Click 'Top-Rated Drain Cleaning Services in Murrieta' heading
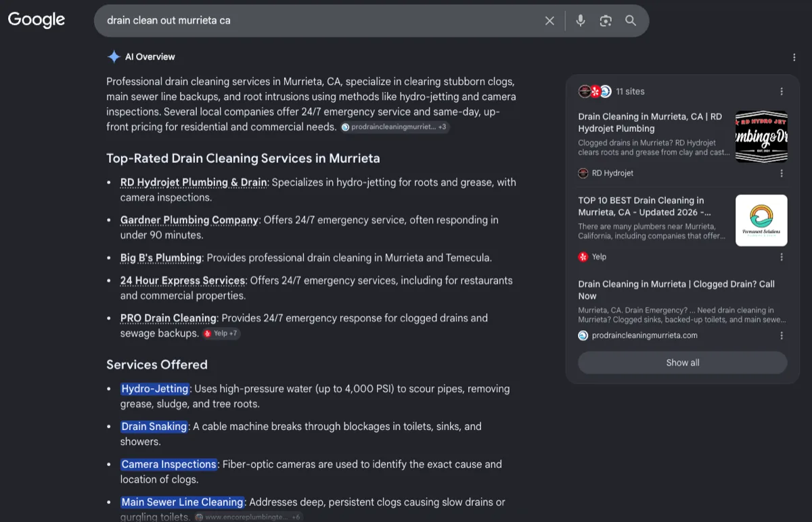This screenshot has width=812, height=522. 243,158
